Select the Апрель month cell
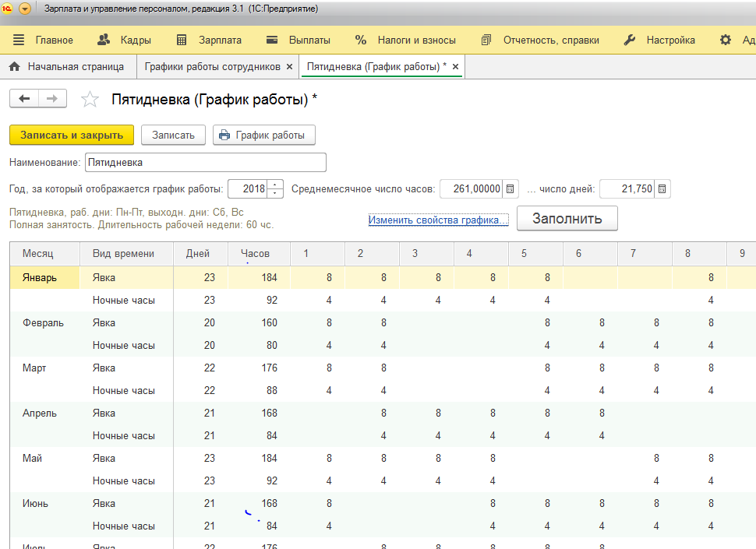 (x=45, y=414)
